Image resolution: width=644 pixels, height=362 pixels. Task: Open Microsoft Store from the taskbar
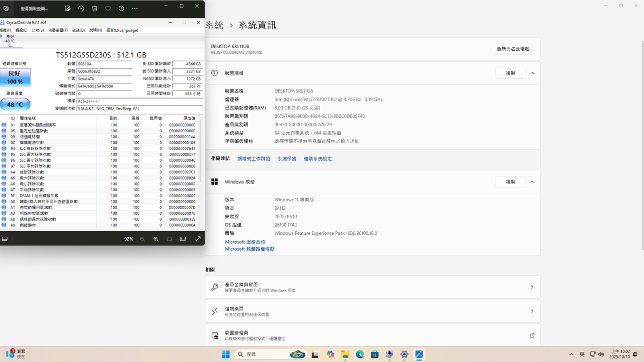(x=375, y=354)
